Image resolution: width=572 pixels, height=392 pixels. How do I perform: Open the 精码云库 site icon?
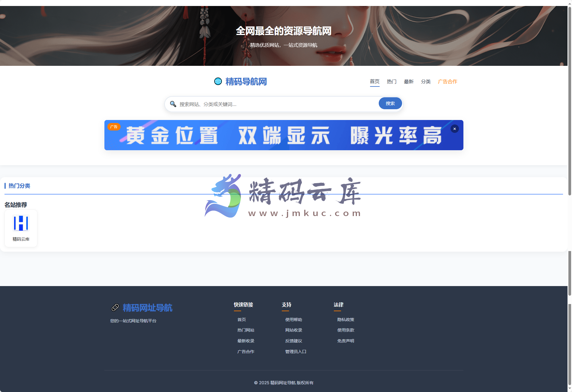point(21,223)
